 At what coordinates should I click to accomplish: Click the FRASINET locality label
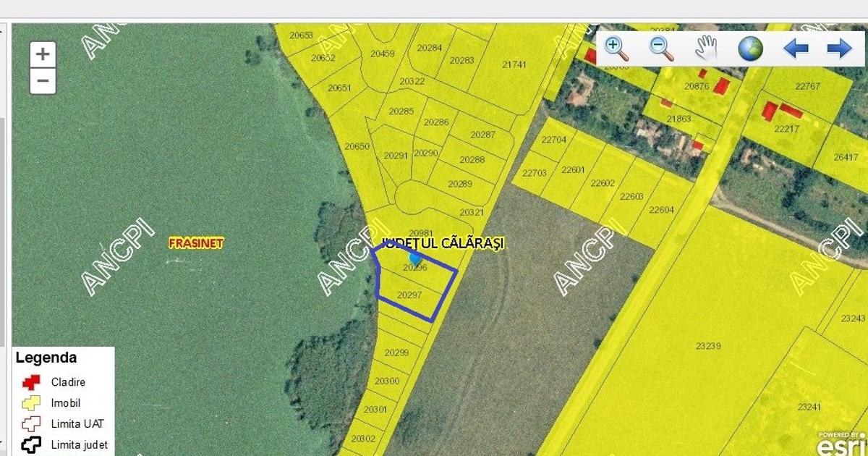(195, 243)
